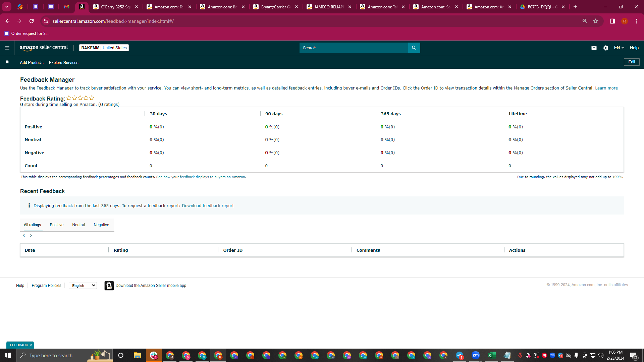Click the Amazon Seller Central logo
Screen dimensions: 644x362
click(44, 48)
